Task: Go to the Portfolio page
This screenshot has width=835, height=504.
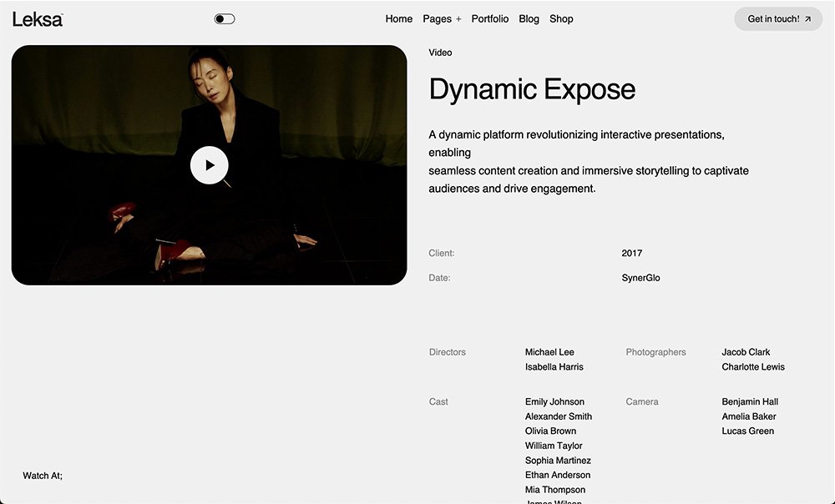Action: point(489,19)
